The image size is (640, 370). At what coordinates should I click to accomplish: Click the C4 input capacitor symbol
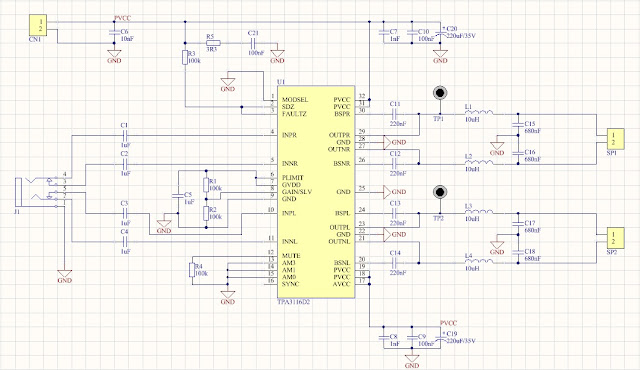(x=125, y=242)
